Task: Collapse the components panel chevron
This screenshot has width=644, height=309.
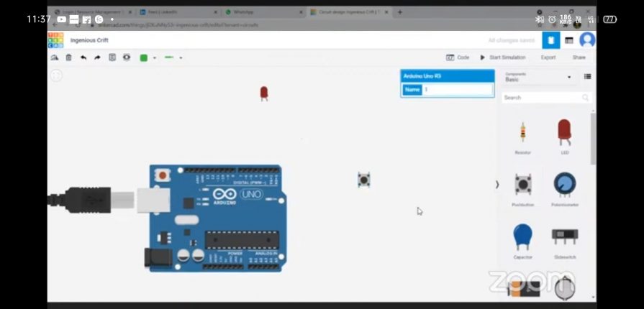Action: point(497,185)
